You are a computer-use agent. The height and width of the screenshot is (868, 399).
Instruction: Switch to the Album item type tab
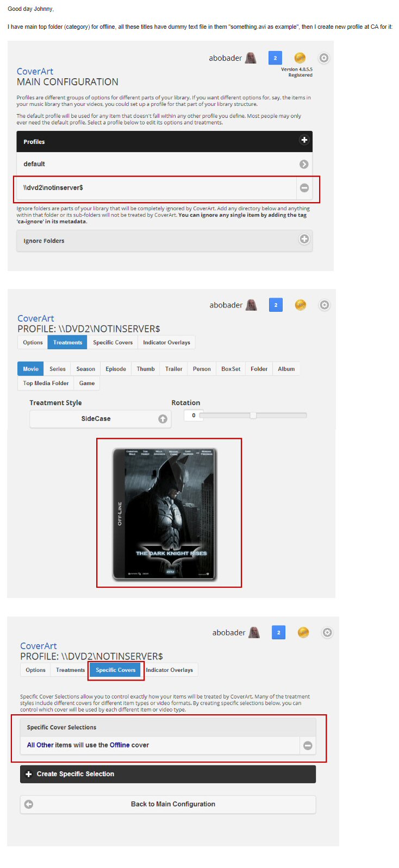coord(286,369)
